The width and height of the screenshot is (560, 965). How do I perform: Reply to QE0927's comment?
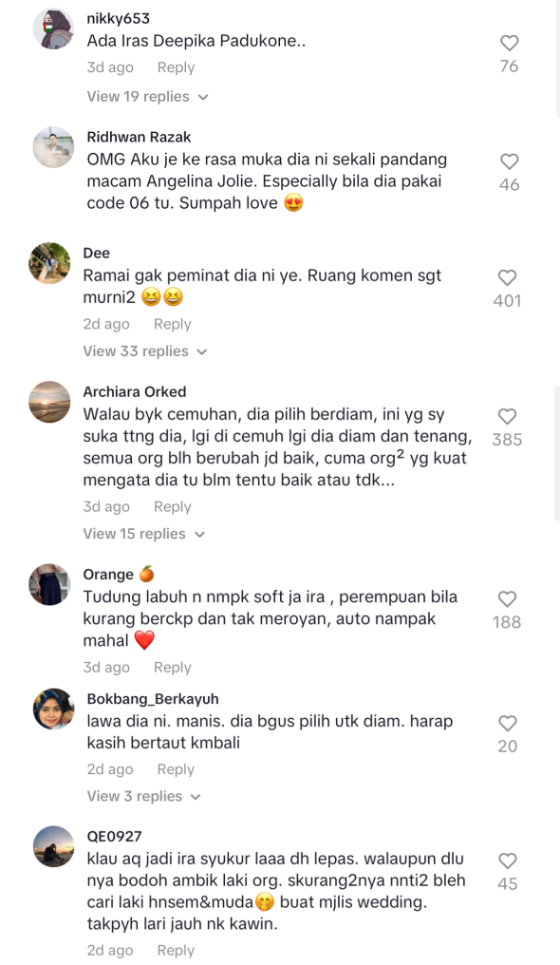click(x=176, y=950)
